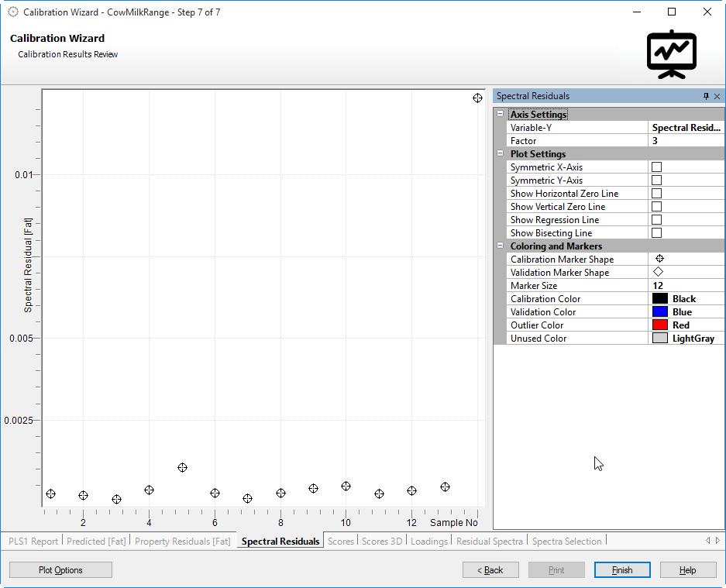
Task: Click the presentation chart wizard icon
Action: coord(671,54)
